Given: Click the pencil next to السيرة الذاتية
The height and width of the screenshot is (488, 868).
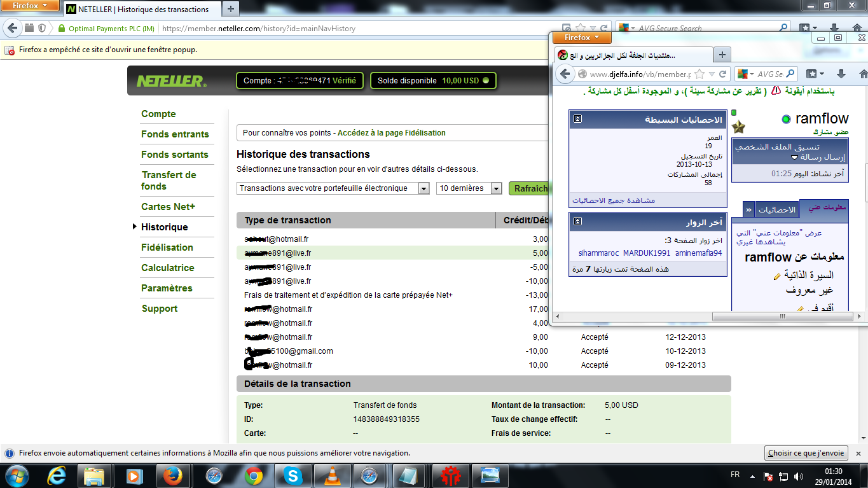Looking at the screenshot, I should pyautogui.click(x=776, y=276).
